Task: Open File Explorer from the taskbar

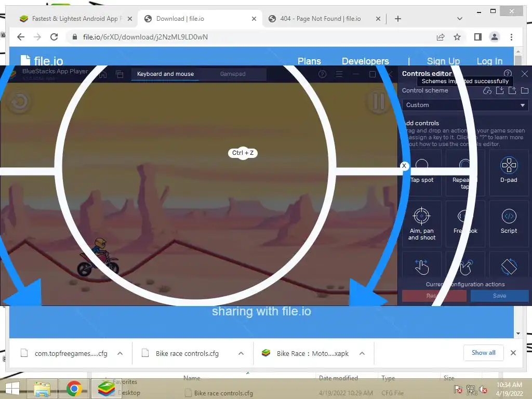Action: tap(42, 389)
